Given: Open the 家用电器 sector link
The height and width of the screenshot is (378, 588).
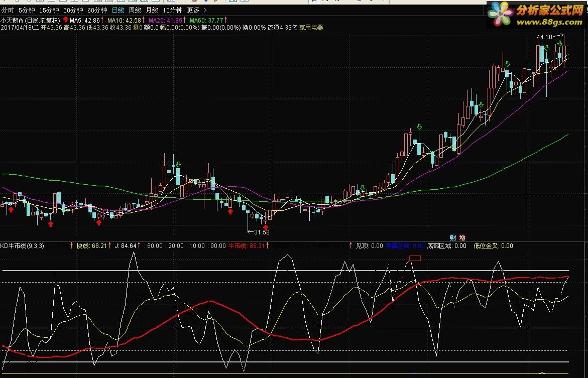Looking at the screenshot, I should (311, 28).
